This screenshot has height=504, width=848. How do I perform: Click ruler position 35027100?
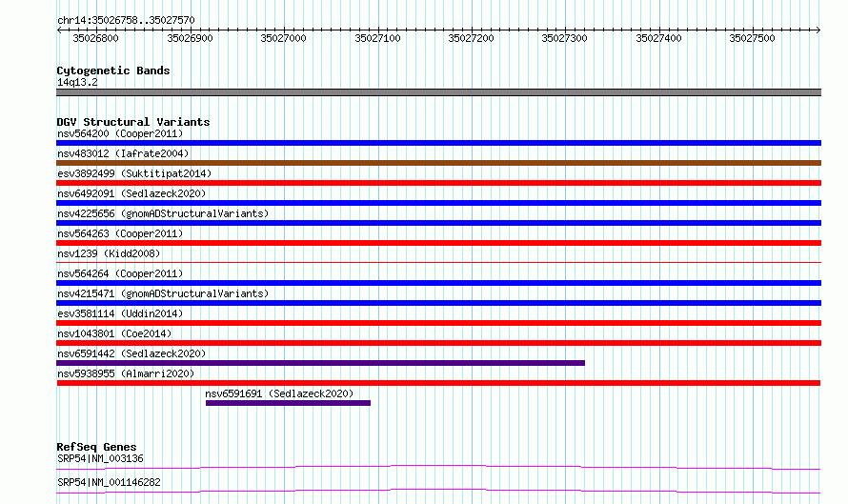377,38
